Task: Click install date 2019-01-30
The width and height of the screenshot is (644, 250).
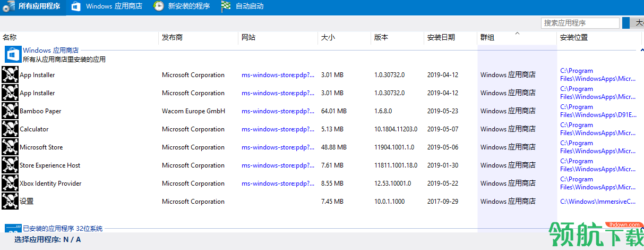Action: (x=443, y=165)
